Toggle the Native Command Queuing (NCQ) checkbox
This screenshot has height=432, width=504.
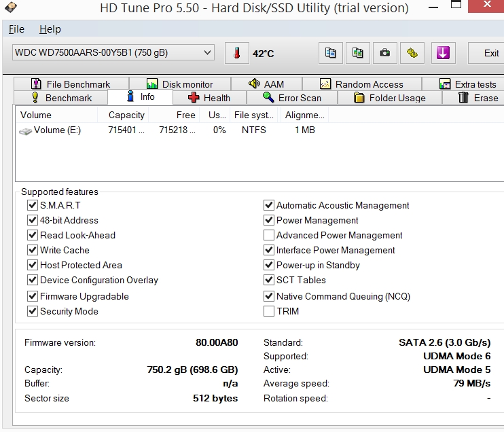tap(269, 296)
